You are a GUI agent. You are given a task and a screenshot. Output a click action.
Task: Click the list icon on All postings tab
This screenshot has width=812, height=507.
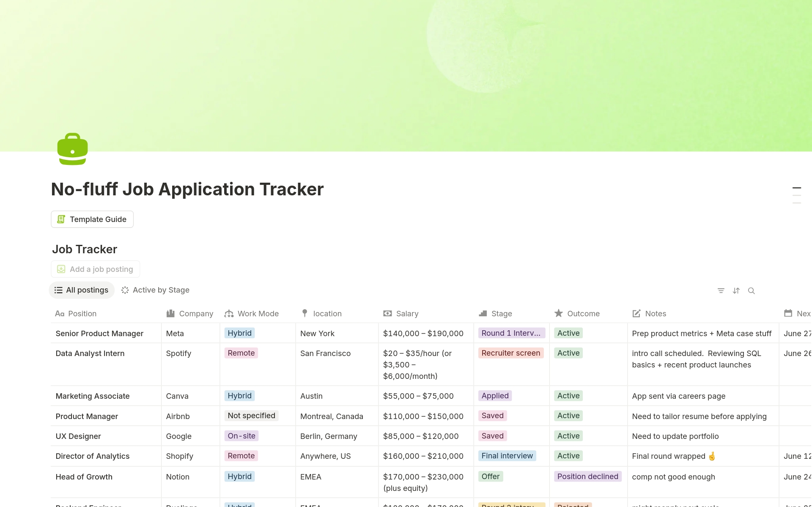coord(58,290)
